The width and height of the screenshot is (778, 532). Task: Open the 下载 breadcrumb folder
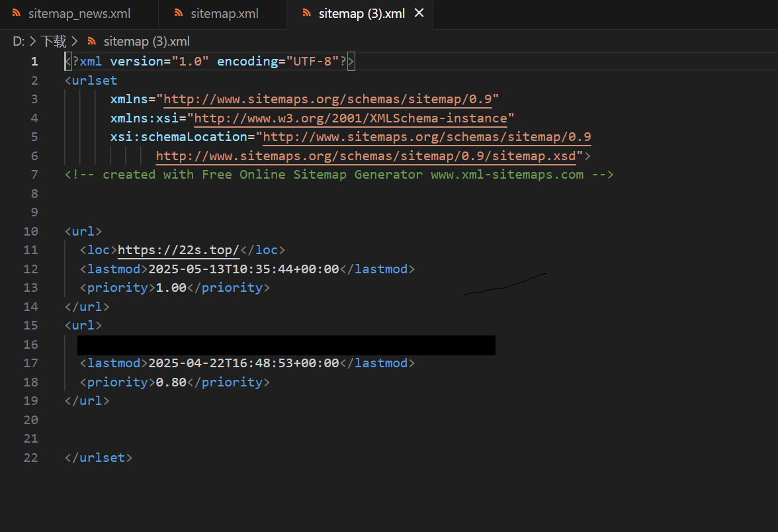point(54,41)
